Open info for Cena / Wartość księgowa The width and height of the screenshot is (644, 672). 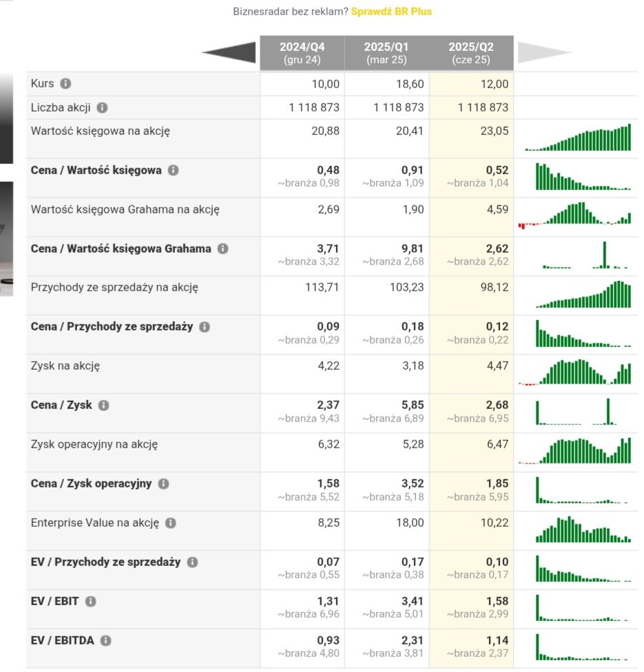tap(173, 170)
